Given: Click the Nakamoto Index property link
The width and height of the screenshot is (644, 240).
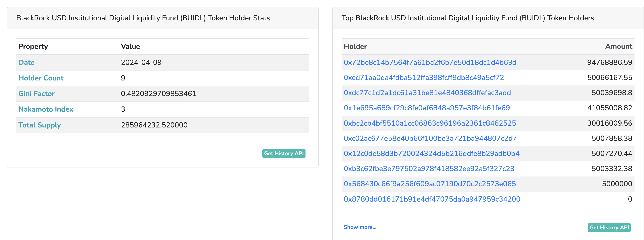Looking at the screenshot, I should click(46, 109).
